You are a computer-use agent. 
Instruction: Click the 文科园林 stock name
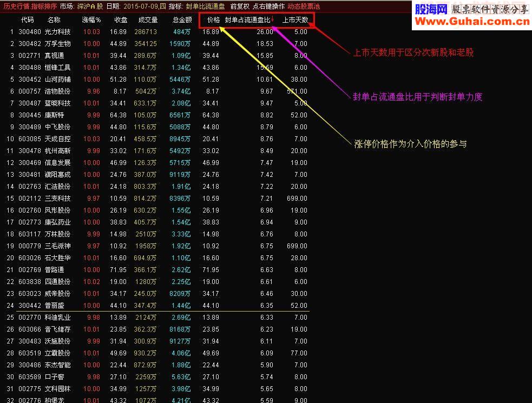pyautogui.click(x=58, y=389)
